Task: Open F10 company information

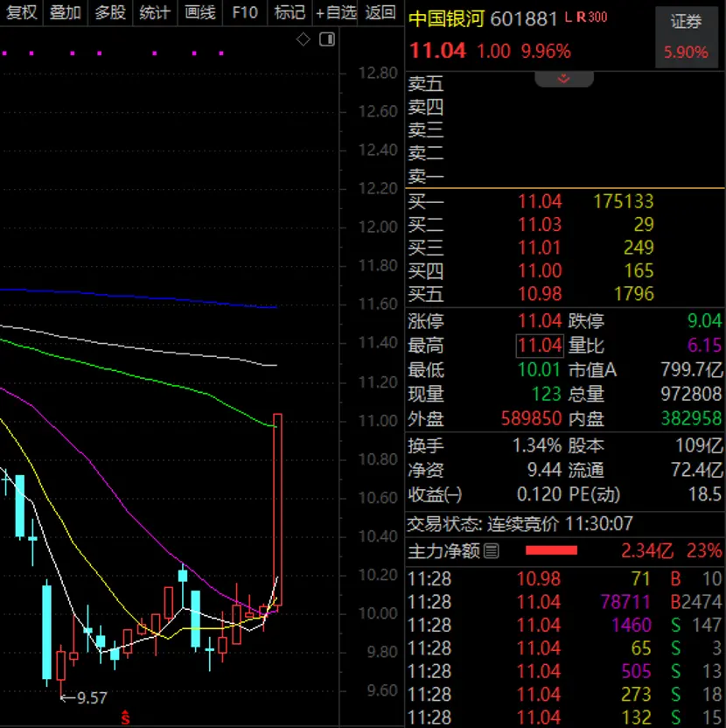Action: tap(245, 12)
